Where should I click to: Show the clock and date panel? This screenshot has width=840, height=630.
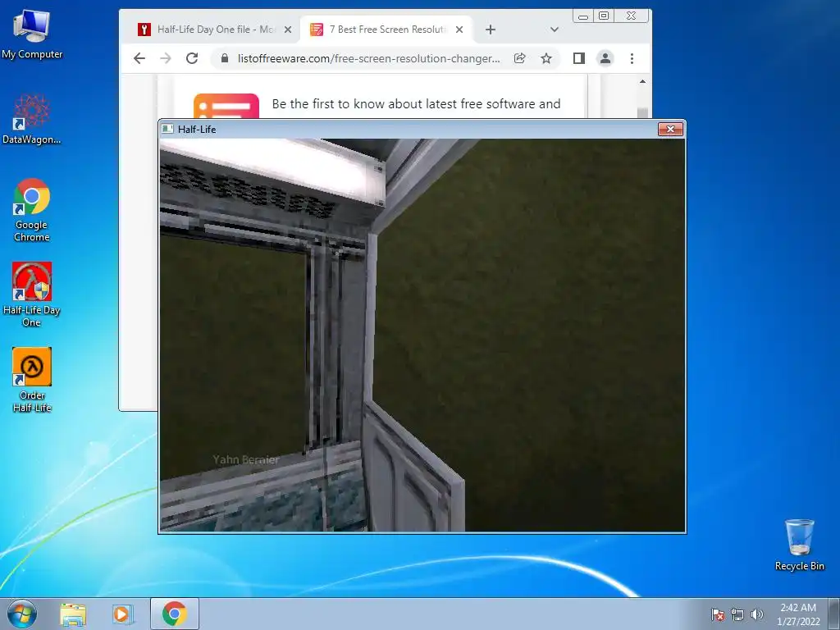(x=798, y=614)
